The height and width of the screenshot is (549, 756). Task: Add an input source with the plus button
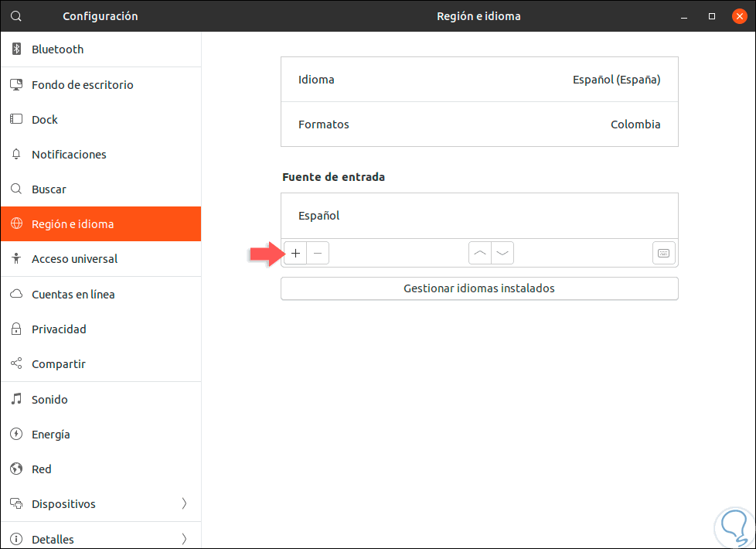coord(295,253)
